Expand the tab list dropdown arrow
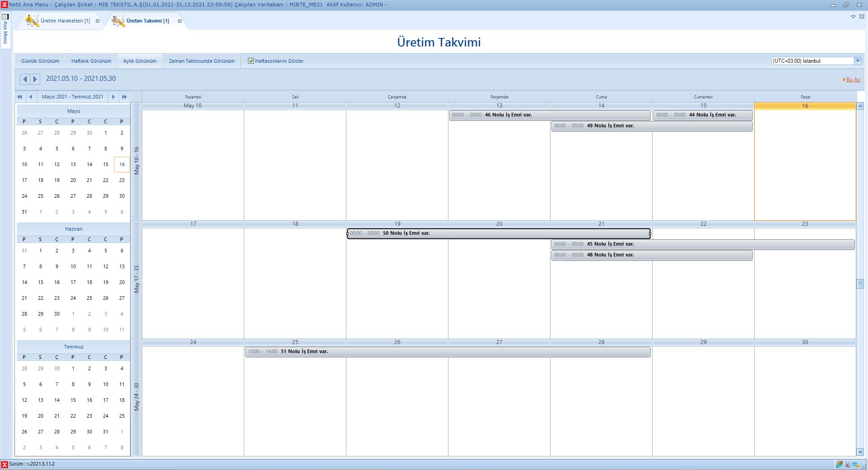This screenshot has width=868, height=470. [853, 17]
